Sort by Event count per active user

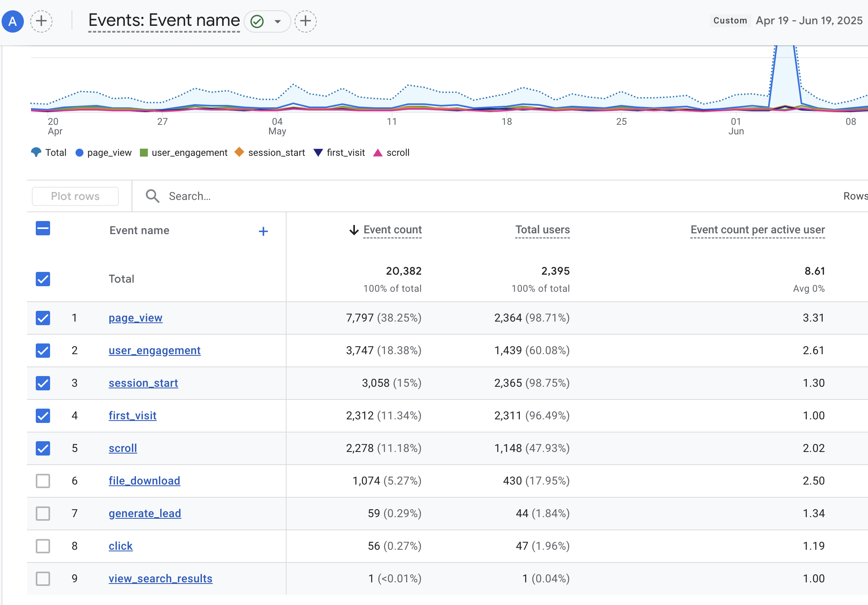pyautogui.click(x=757, y=230)
